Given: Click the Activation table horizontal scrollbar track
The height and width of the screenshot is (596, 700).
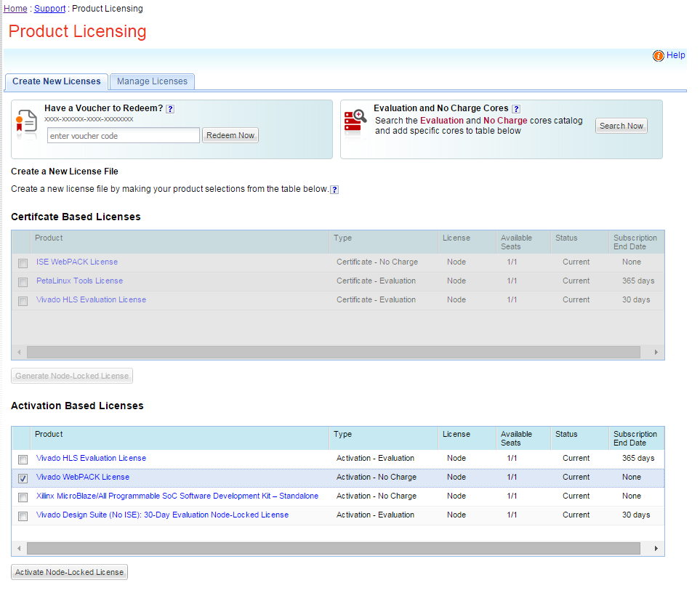Looking at the screenshot, I should click(334, 548).
